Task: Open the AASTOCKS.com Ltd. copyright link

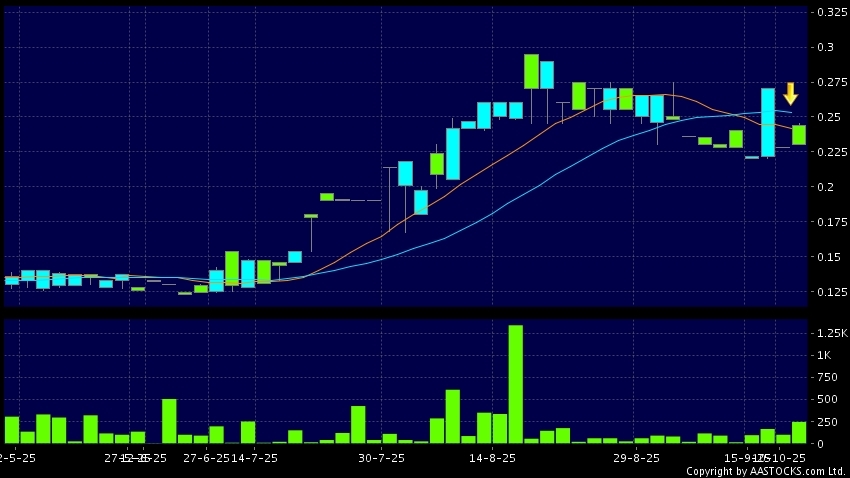Action: pos(765,470)
